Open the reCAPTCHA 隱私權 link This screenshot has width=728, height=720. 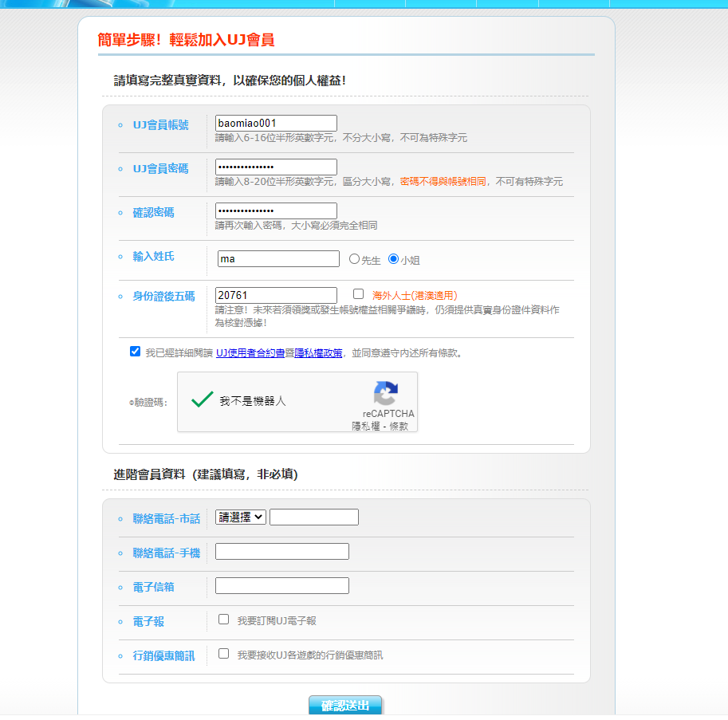pos(366,426)
